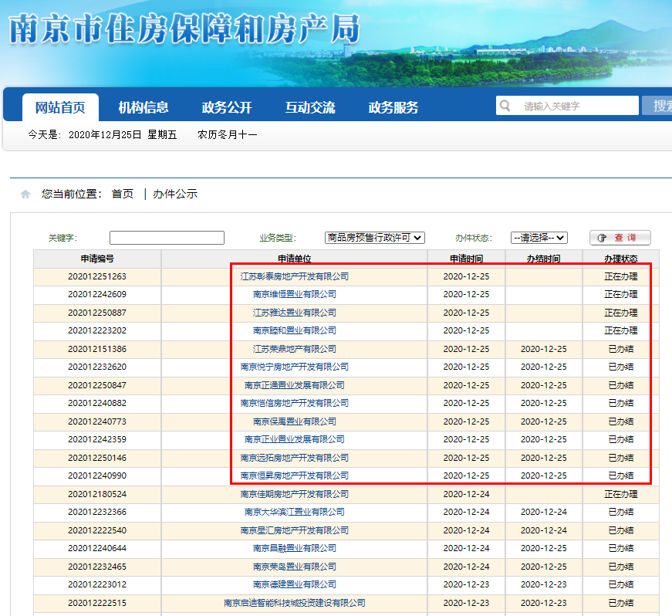Click the 查询 button
Screen dimensions: 672x616
(x=620, y=238)
